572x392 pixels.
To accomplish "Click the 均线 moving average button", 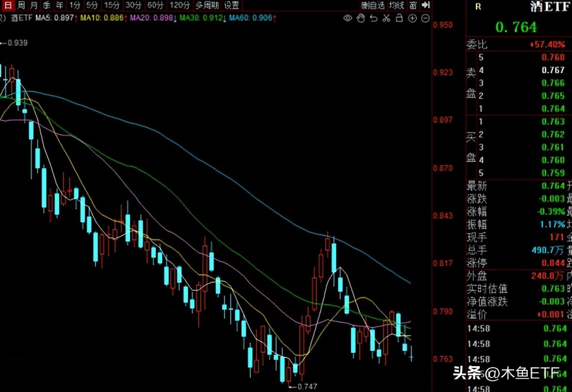I will pos(396,5).
